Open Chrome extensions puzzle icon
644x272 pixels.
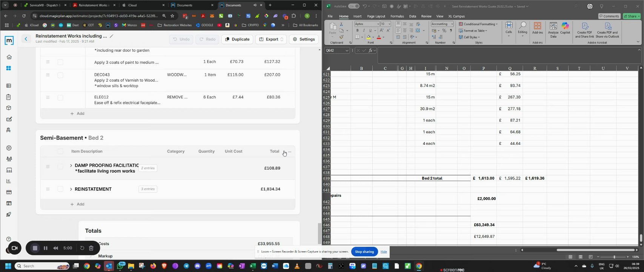[294, 16]
